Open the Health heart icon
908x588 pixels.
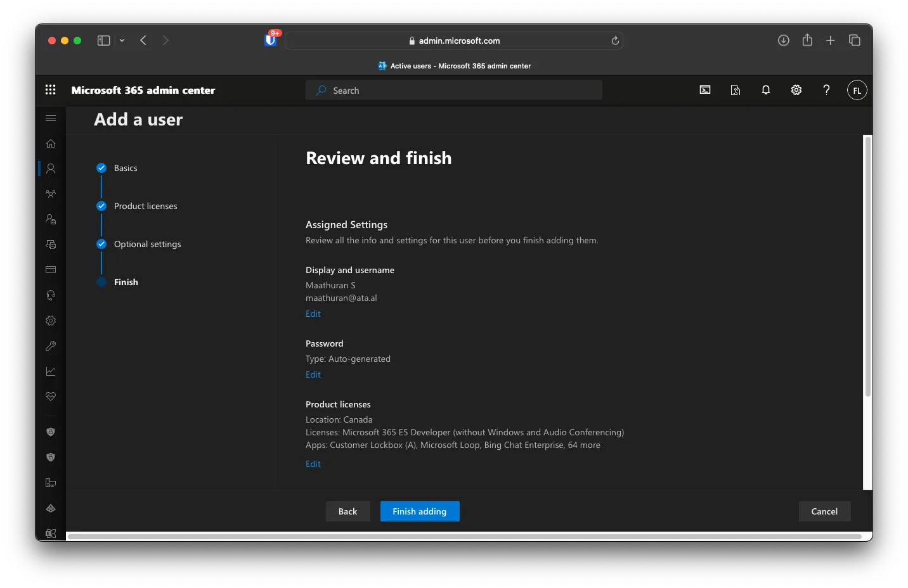[x=51, y=397]
